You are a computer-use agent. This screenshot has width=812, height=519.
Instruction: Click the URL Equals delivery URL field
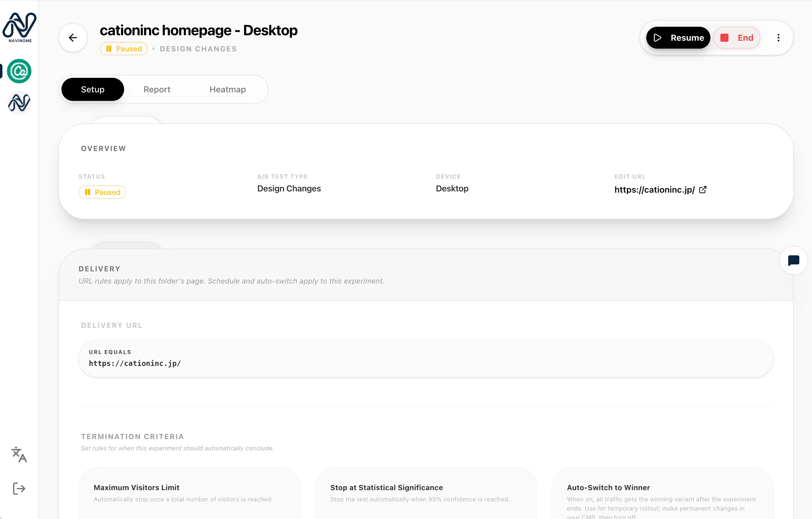point(426,359)
